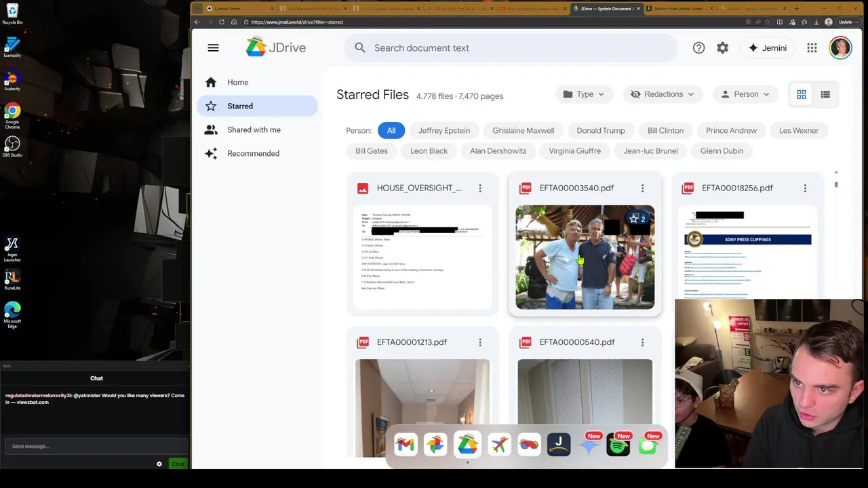Filter by Les Wexner chip
The image size is (868, 488).
coord(799,130)
